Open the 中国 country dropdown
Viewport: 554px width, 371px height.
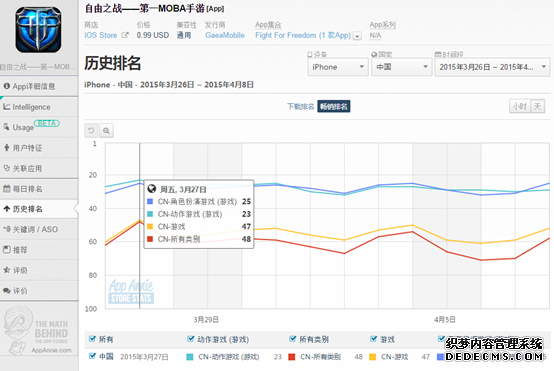coord(401,67)
